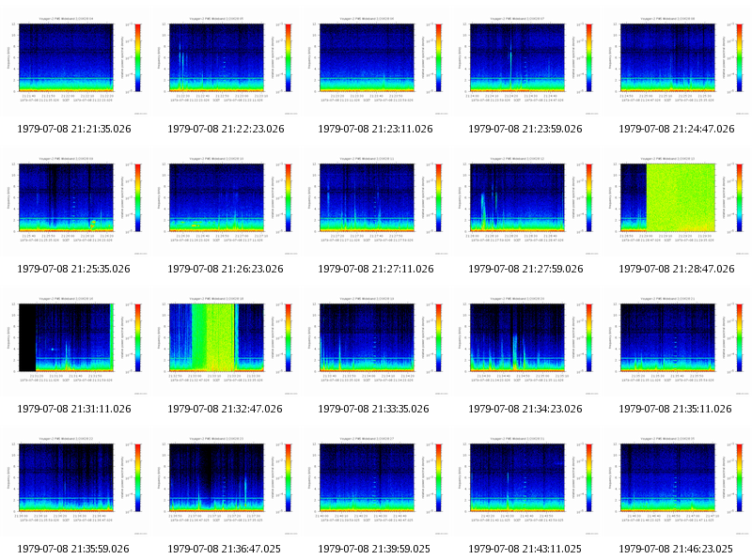
Task: Click the caption 1979-07-08 21:26:23.026
Action: click(x=226, y=269)
